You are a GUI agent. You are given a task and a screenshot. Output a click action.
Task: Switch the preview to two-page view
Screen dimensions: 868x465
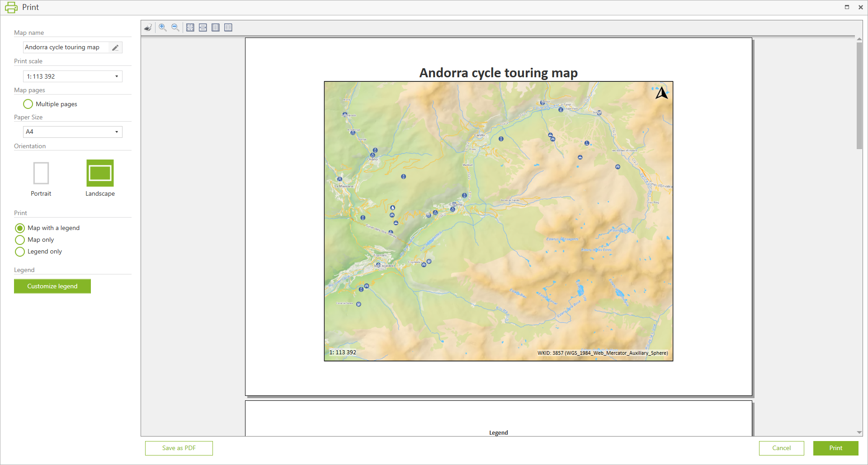228,28
